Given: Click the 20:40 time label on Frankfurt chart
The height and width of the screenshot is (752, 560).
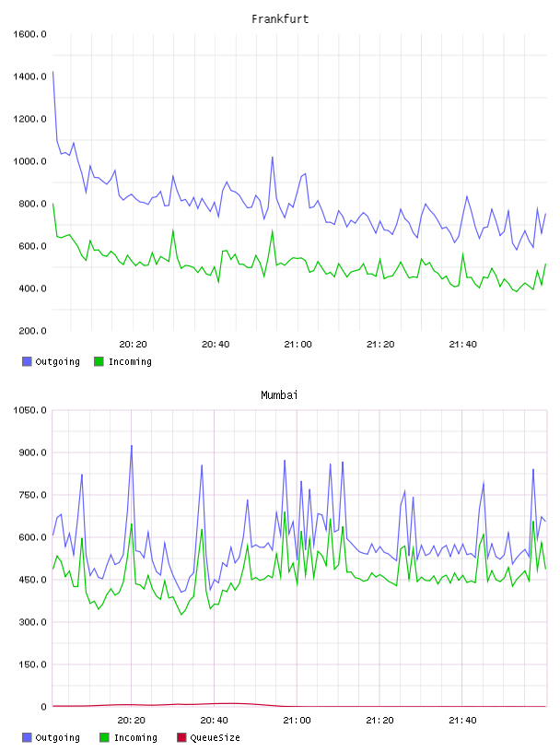Looking at the screenshot, I should 216,345.
